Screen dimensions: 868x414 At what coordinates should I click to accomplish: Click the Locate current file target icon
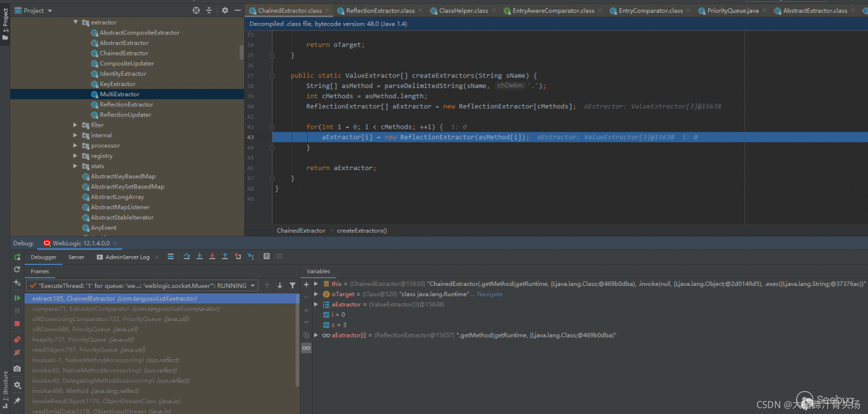coord(196,10)
